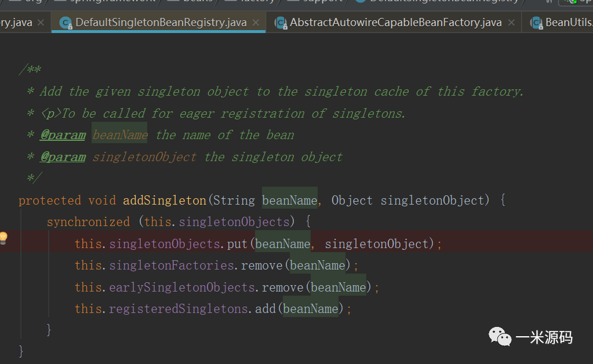593x364 pixels.
Task: Click the put method call
Action: [237, 244]
